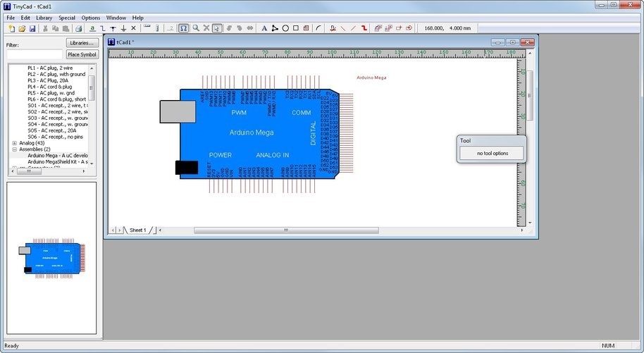Click the canvas horizontal scrollbar thumb

click(x=286, y=230)
